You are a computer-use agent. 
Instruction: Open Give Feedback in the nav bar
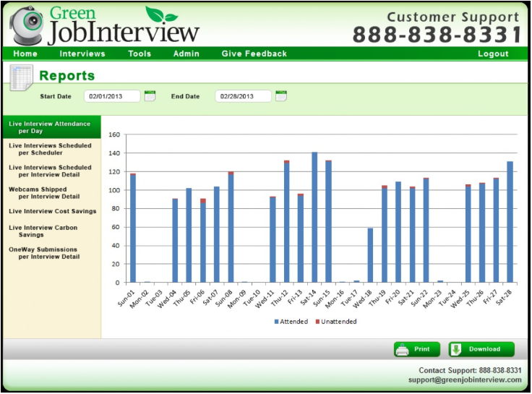click(x=254, y=53)
